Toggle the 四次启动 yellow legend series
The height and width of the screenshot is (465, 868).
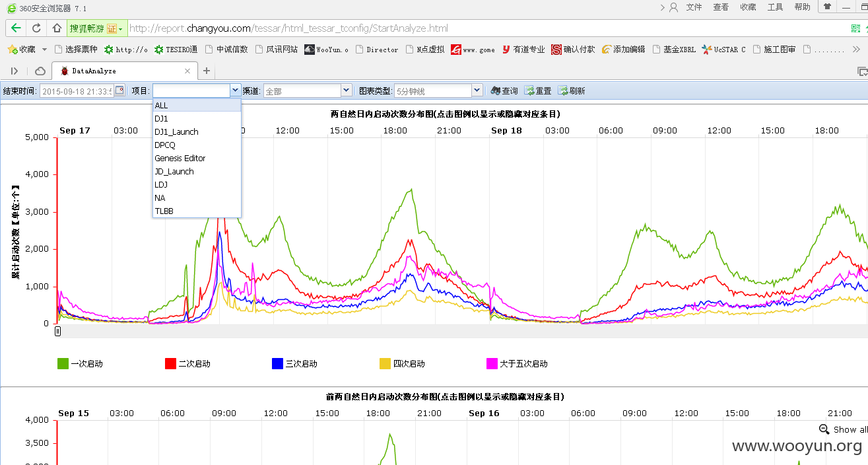[402, 363]
